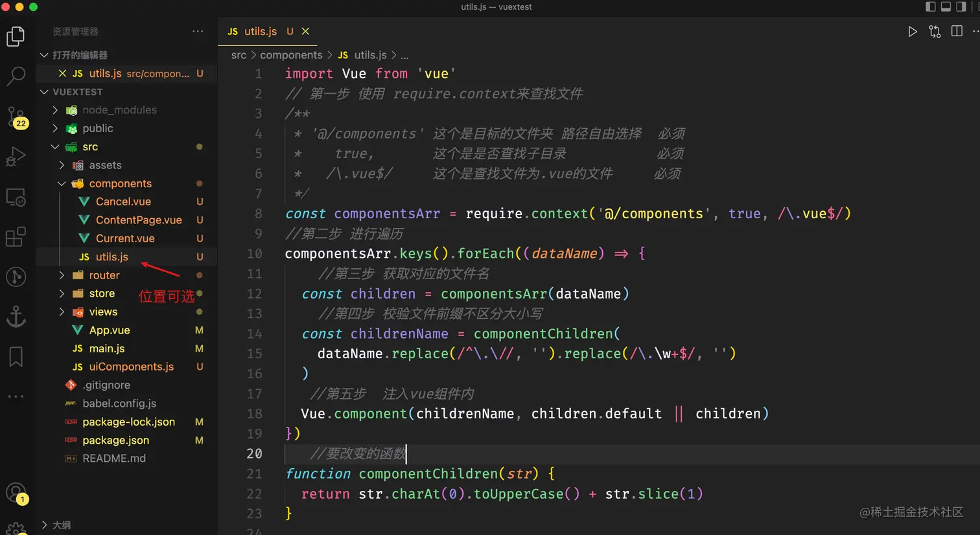Close utils.js in the open editors list
This screenshot has height=535, width=980.
(x=62, y=74)
